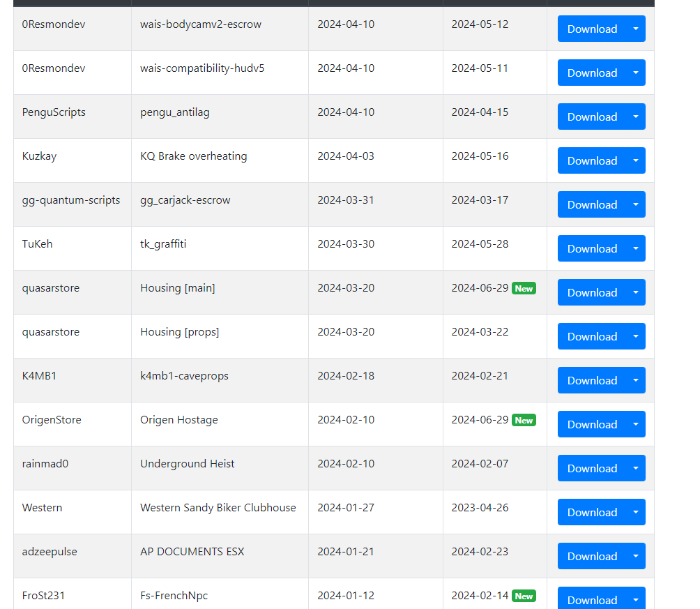Expand download options for KQ Brake overheating
Viewport: 700px width, 609px height.
pos(636,160)
